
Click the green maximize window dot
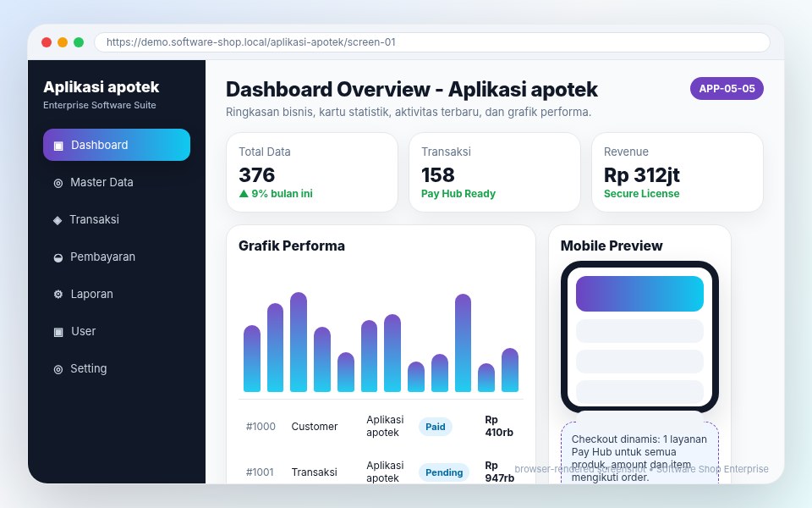pos(79,42)
